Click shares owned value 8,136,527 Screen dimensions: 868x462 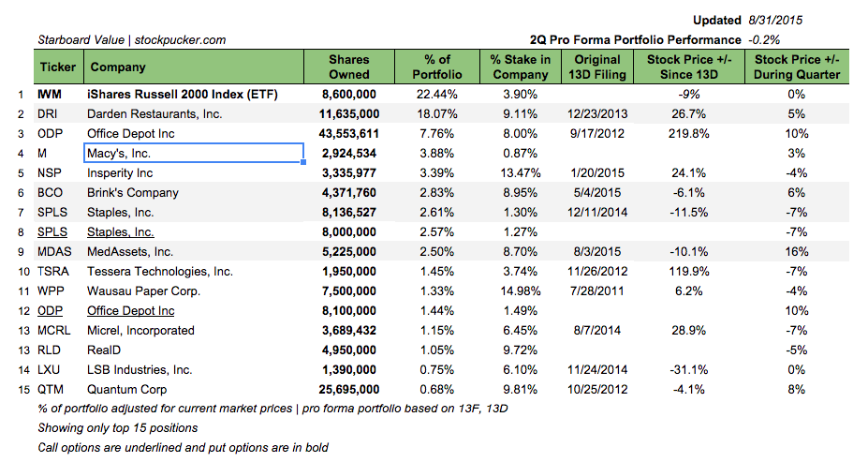(x=349, y=212)
